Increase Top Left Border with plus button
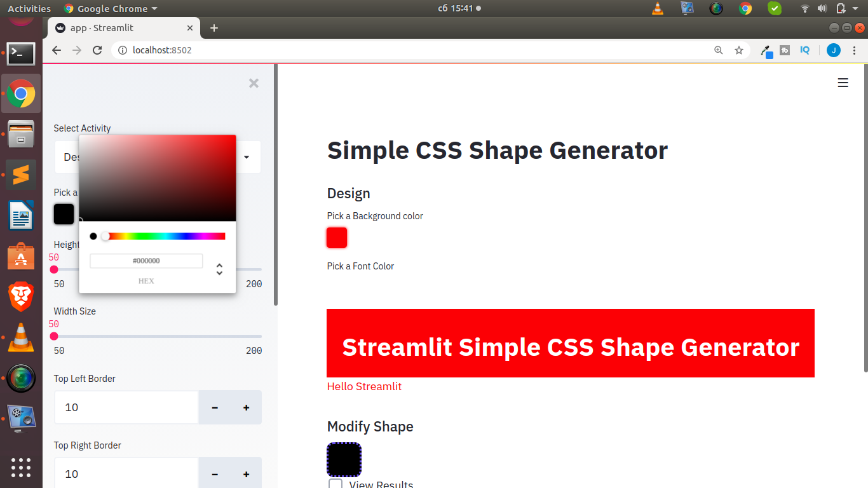Screen dimensions: 868x488 (x=246, y=407)
